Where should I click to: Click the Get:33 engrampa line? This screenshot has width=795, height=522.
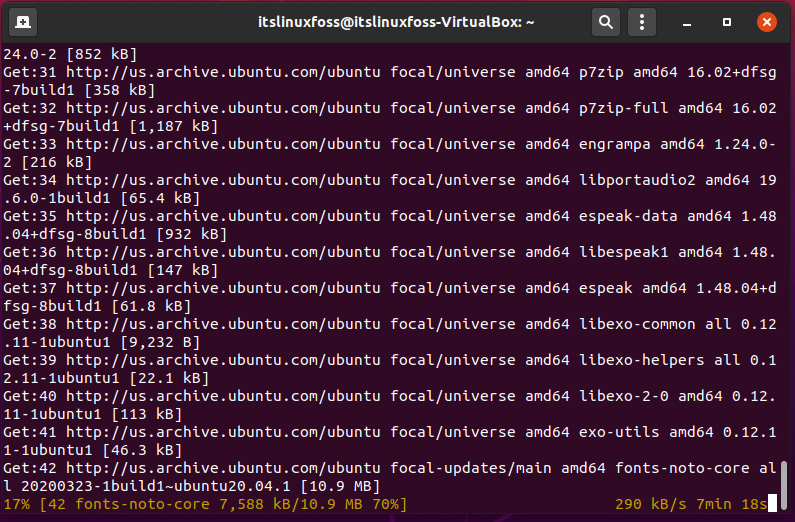coord(389,153)
